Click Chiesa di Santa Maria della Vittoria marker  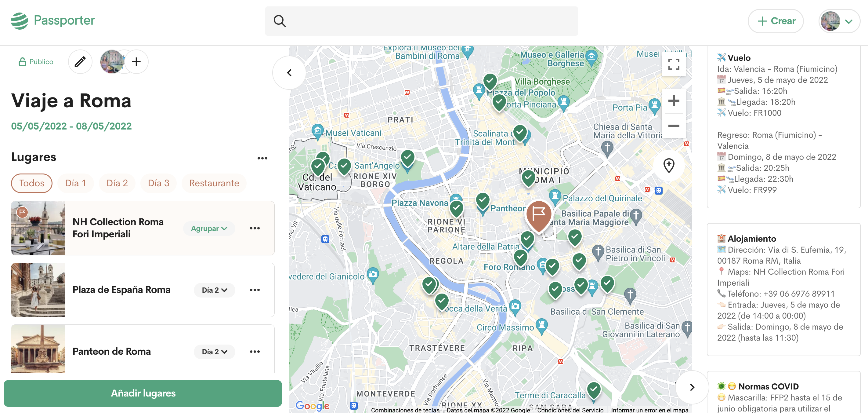point(607,149)
